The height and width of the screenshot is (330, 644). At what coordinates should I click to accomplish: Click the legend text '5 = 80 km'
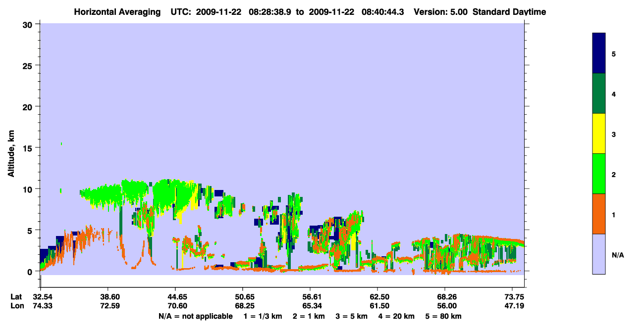(443, 316)
